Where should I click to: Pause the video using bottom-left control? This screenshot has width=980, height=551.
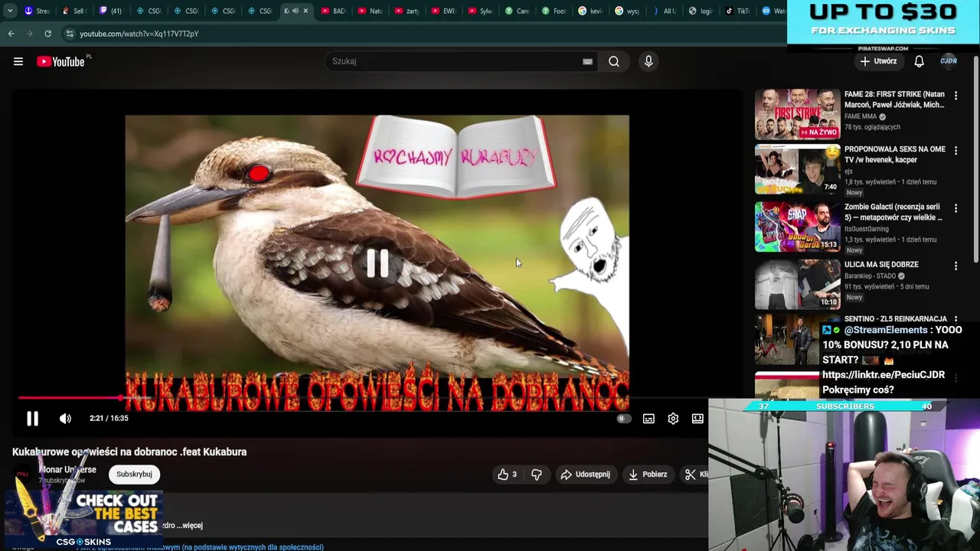click(32, 419)
